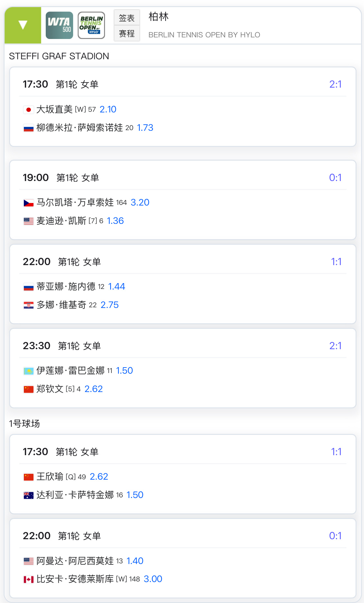The image size is (364, 603).
Task: Open player 麦迪逊·凯斯 profile
Action: (61, 221)
